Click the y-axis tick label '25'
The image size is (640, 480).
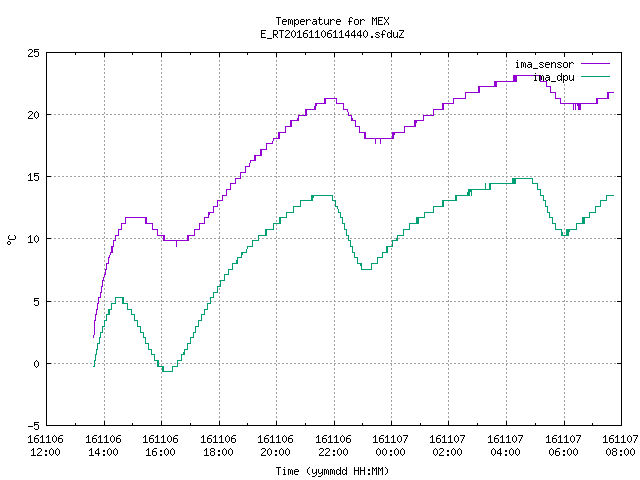33,53
